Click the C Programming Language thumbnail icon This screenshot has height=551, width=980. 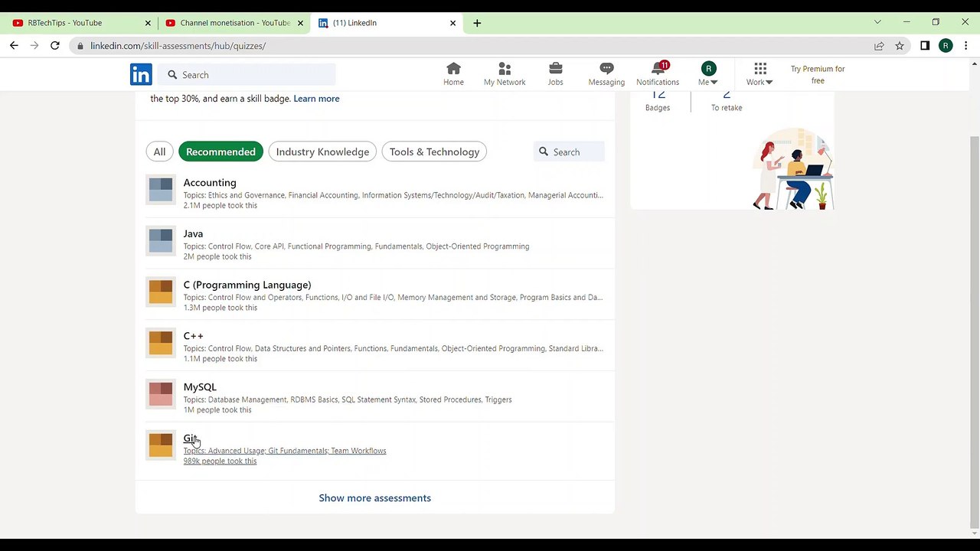click(161, 292)
